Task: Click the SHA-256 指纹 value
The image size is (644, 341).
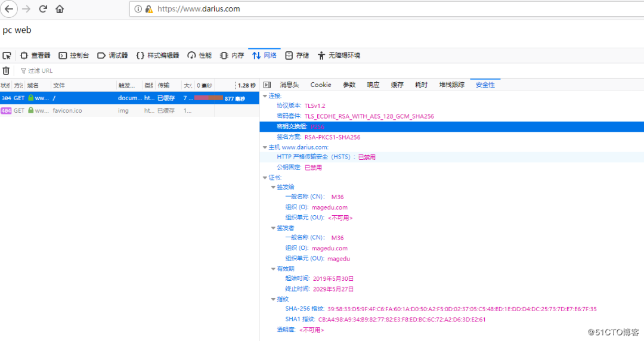Action: [462, 309]
